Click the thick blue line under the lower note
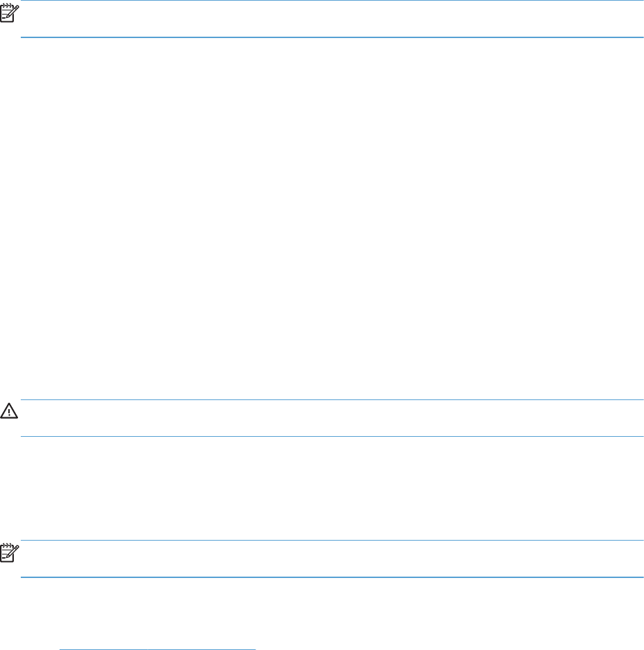This screenshot has width=644, height=650. (332, 577)
